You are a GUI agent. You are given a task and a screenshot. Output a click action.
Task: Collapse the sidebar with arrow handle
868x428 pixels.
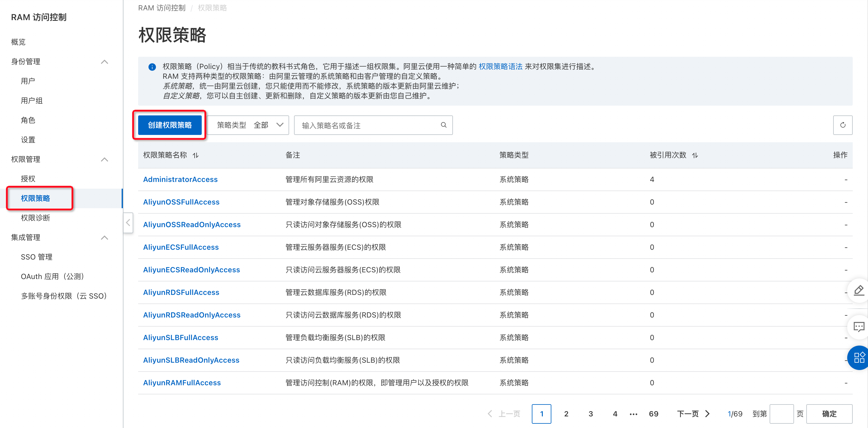click(128, 223)
